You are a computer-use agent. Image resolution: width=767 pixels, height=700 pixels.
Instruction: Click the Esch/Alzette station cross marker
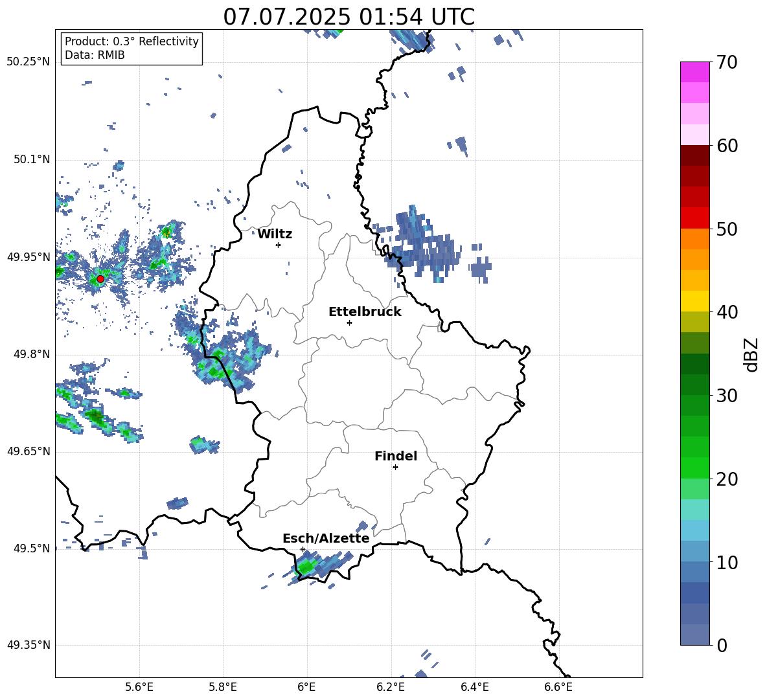[x=303, y=549]
